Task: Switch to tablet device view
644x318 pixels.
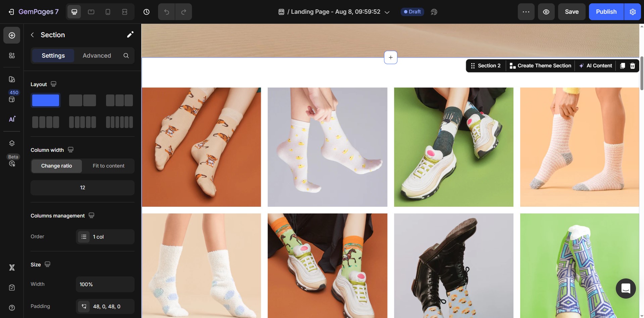Action: tap(91, 12)
